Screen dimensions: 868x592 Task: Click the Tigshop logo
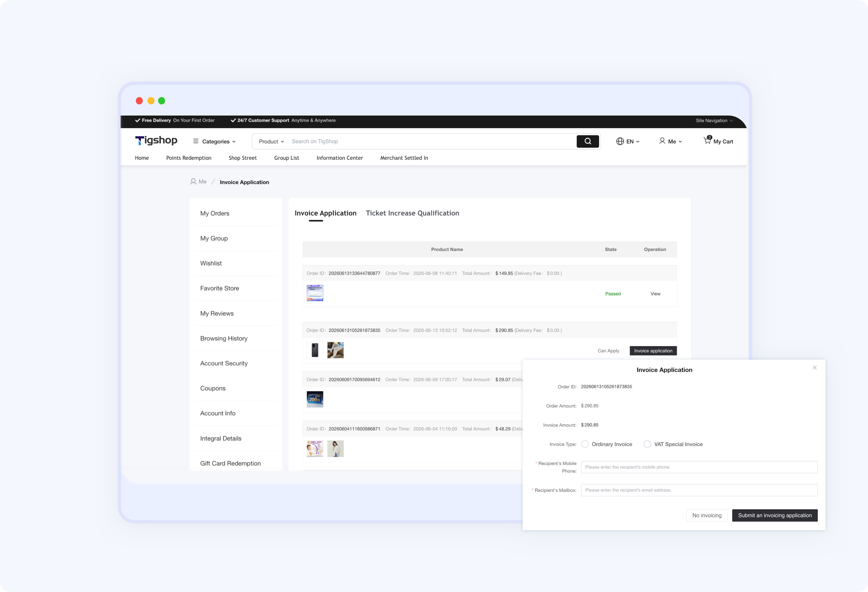(x=156, y=140)
